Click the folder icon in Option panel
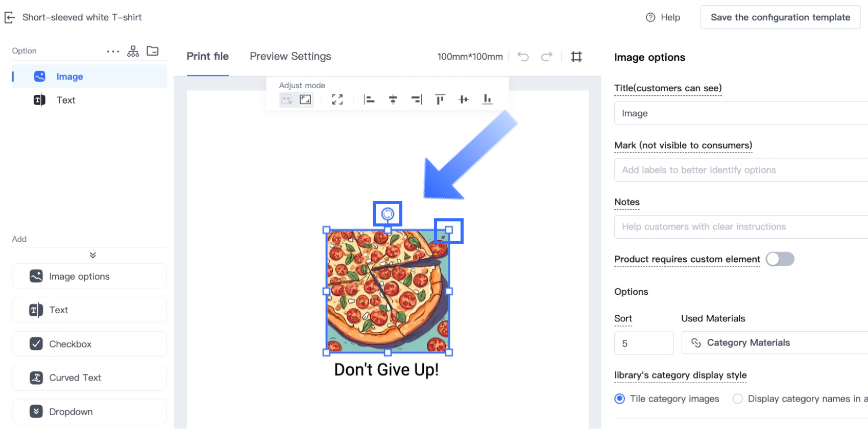Viewport: 868px width, 429px height. (153, 51)
